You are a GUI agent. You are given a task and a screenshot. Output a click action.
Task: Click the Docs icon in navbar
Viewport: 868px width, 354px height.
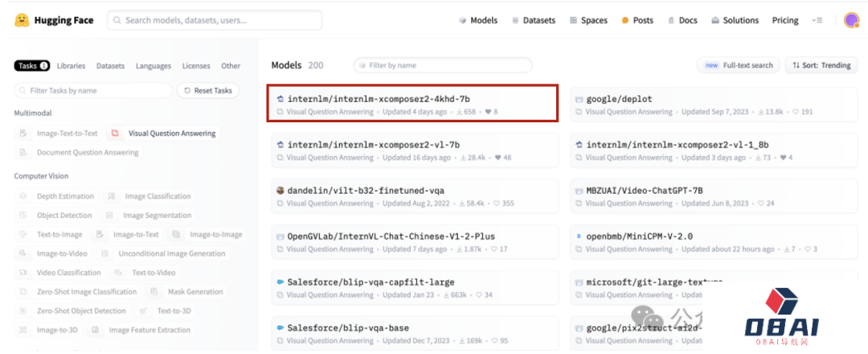coord(670,21)
